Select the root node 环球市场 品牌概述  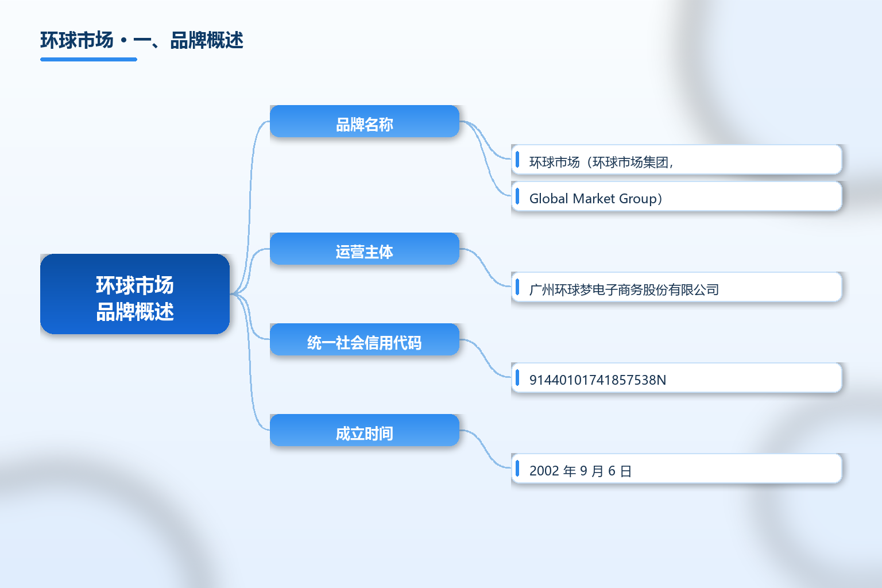pyautogui.click(x=135, y=294)
